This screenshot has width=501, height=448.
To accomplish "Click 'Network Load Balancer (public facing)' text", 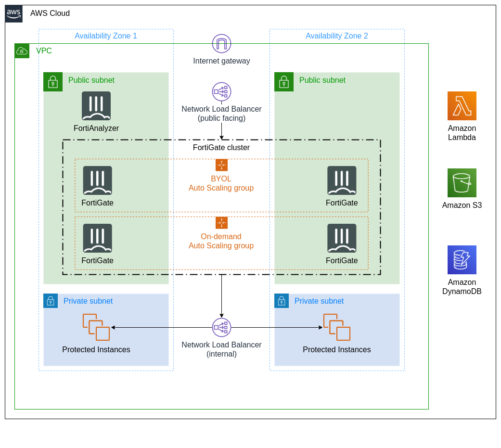I will (221, 114).
